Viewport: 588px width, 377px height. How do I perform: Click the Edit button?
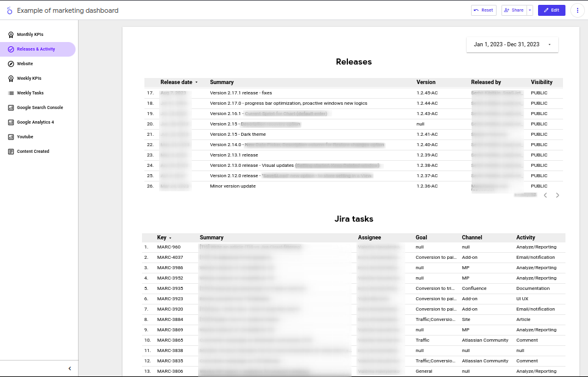(551, 10)
